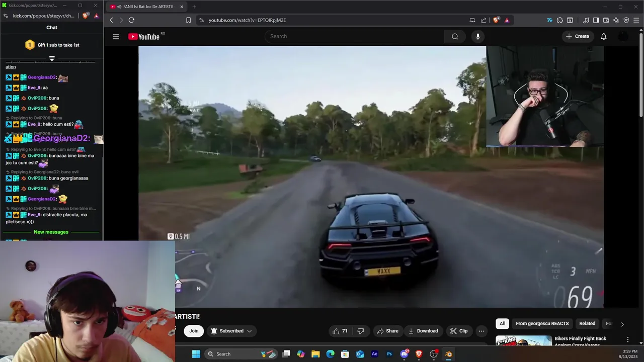The width and height of the screenshot is (644, 362).
Task: Open a new browser tab
Action: point(194,7)
